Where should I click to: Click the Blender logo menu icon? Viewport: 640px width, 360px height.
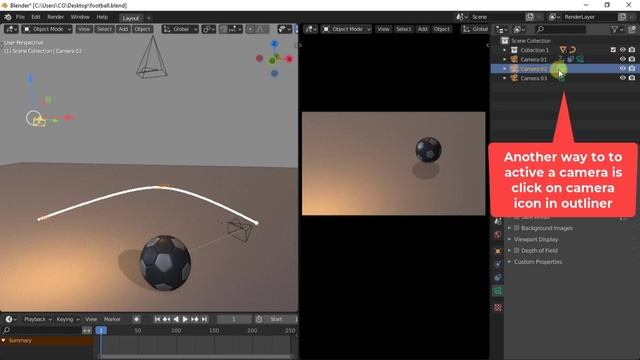pos(8,17)
